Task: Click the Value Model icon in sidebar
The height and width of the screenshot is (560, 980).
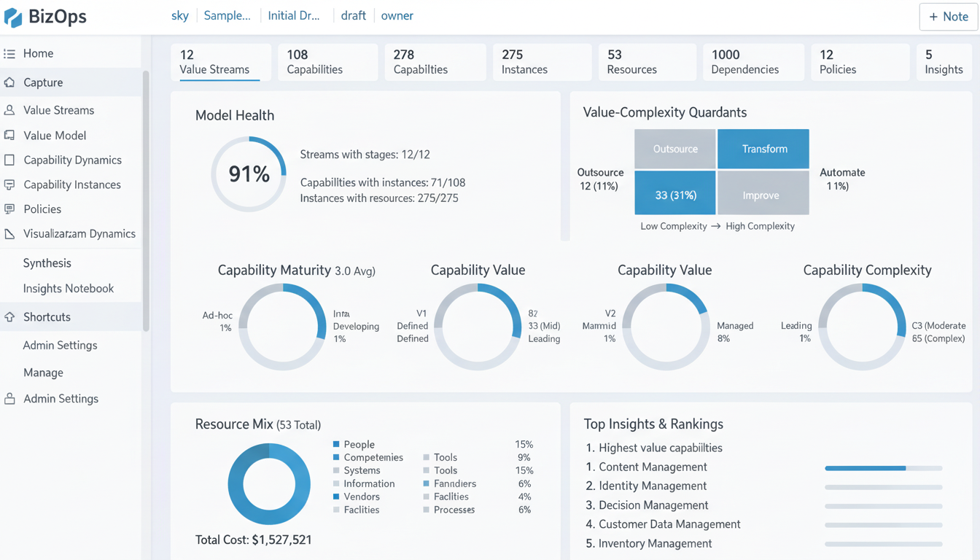Action: [9, 135]
